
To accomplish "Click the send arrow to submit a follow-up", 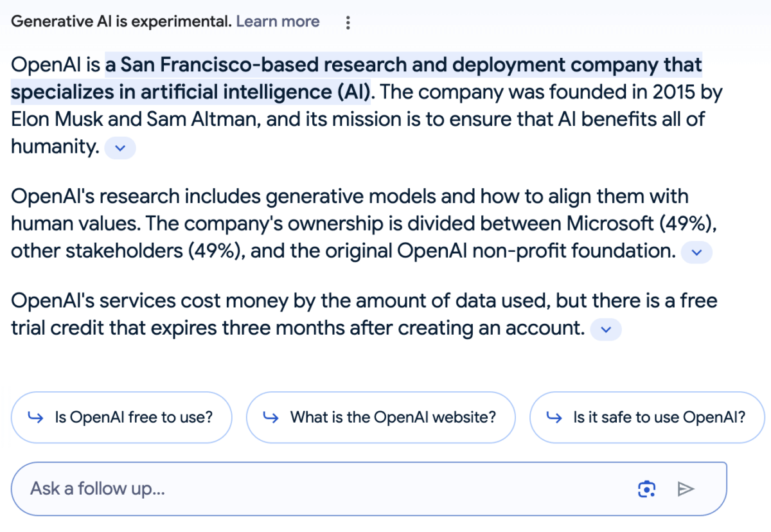I will pyautogui.click(x=686, y=488).
